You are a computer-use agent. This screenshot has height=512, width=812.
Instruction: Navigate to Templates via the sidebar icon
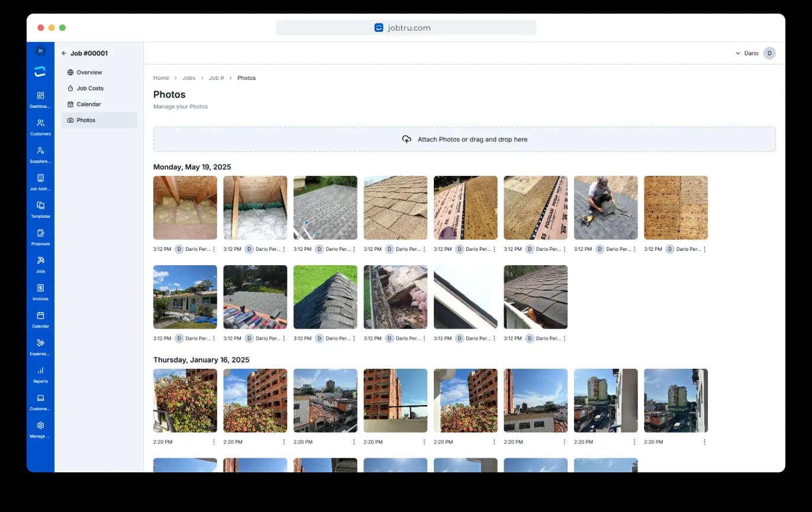pos(40,208)
